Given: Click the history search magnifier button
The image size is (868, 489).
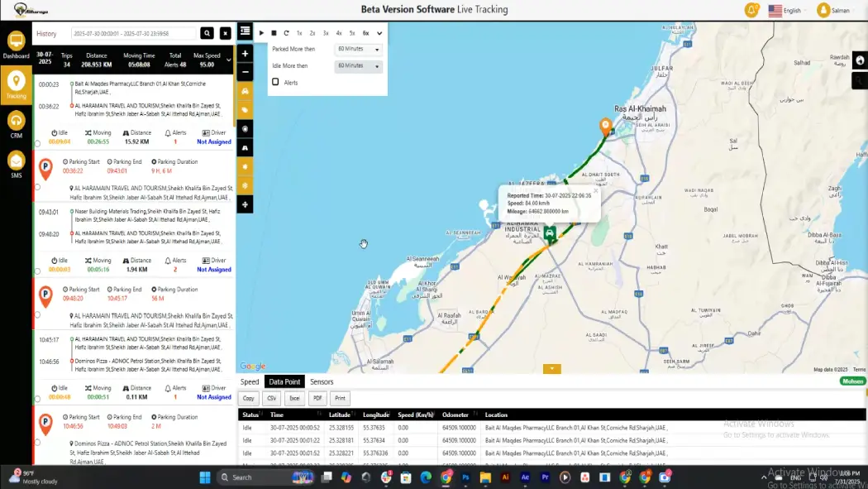Looking at the screenshot, I should 207,33.
